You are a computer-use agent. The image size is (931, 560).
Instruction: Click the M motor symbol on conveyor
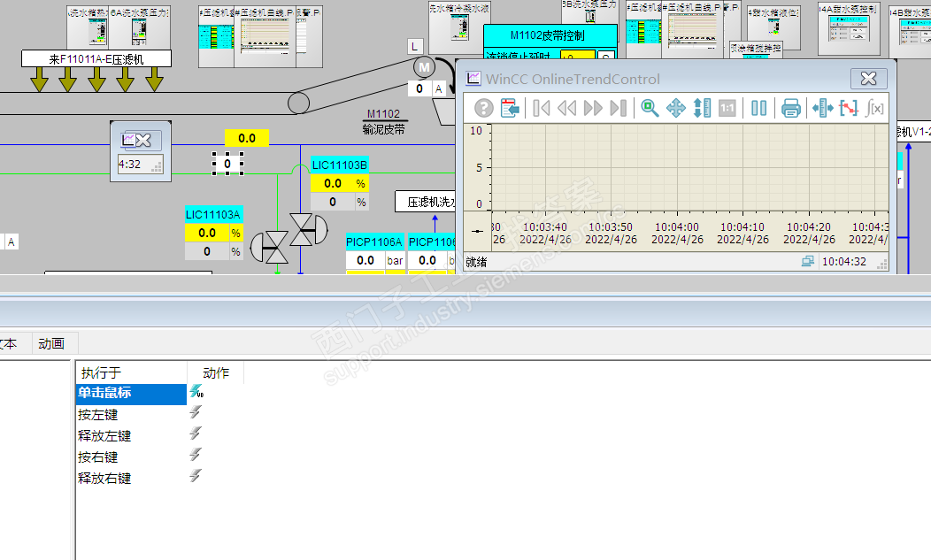click(x=425, y=68)
